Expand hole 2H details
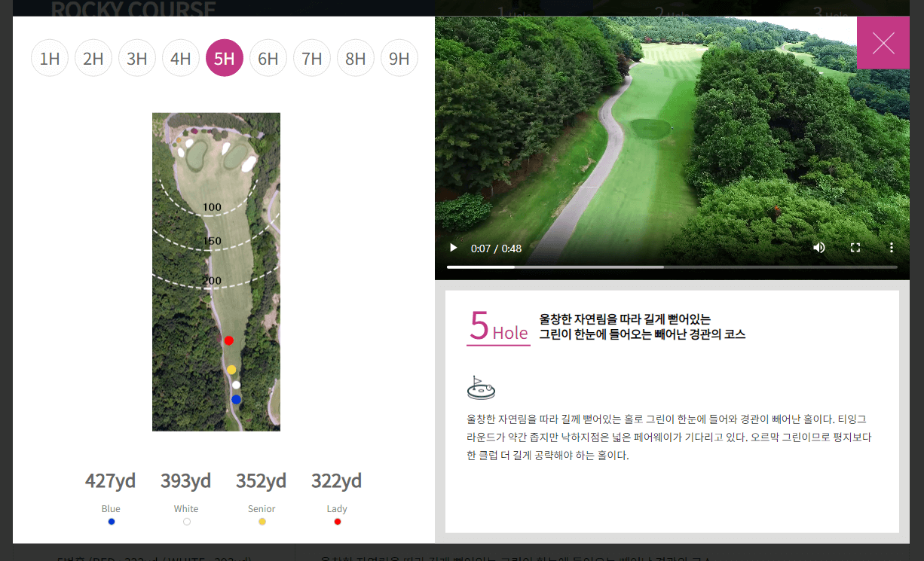924x561 pixels. pyautogui.click(x=93, y=57)
